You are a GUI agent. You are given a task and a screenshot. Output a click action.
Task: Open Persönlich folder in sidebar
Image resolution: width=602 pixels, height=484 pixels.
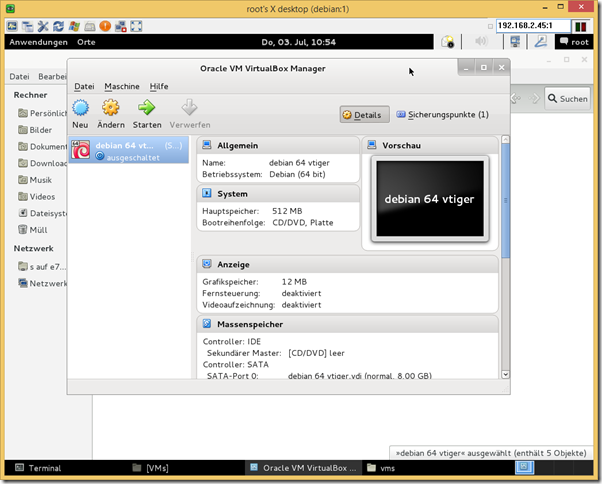[42, 113]
